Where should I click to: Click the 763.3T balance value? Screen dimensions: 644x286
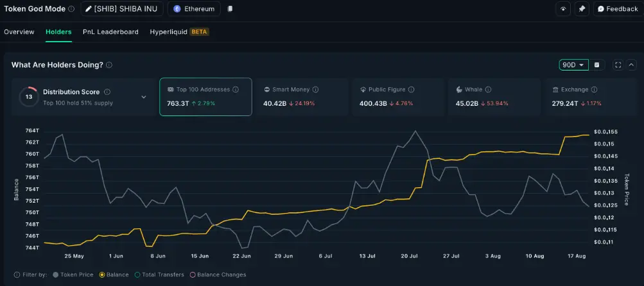coord(178,103)
